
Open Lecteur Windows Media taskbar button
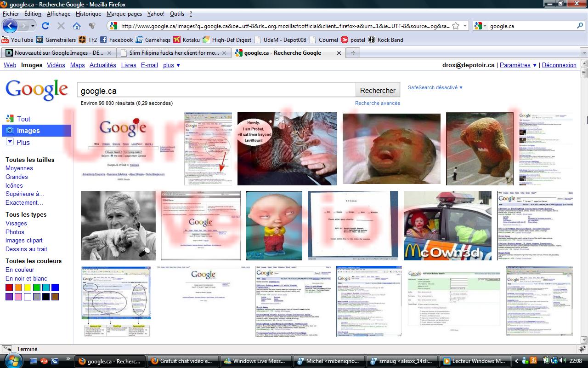(x=475, y=361)
